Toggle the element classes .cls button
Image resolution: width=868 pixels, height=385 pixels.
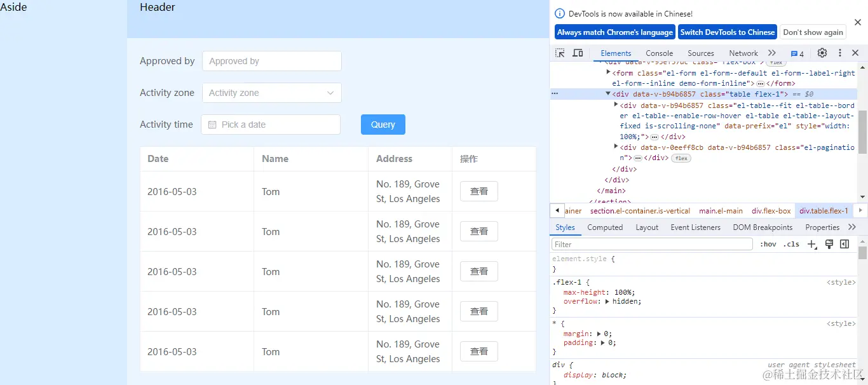pyautogui.click(x=791, y=245)
